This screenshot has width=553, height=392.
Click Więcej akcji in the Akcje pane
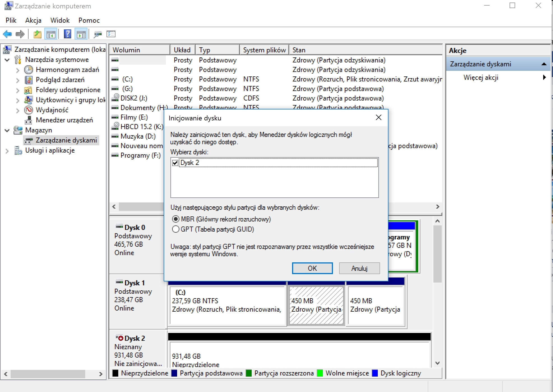481,78
